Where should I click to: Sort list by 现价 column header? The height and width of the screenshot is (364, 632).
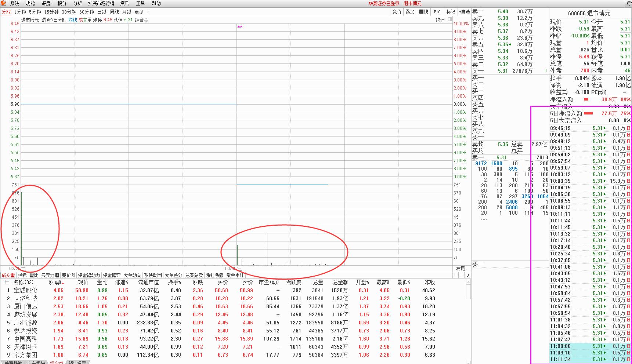[x=83, y=282]
